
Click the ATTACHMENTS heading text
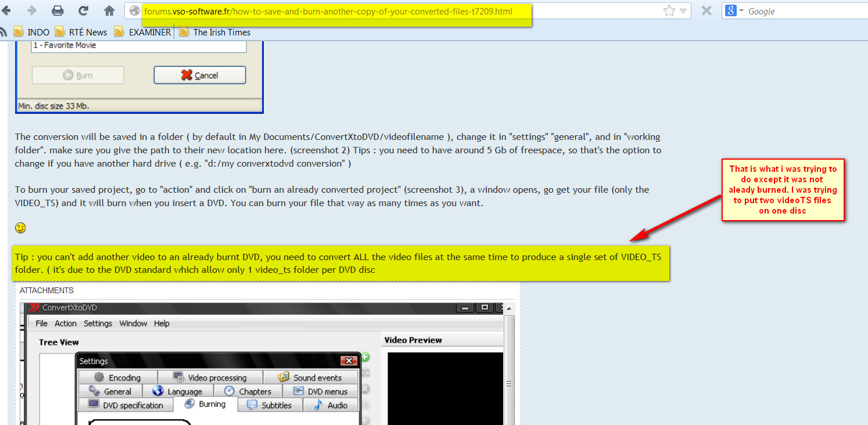[x=46, y=290]
